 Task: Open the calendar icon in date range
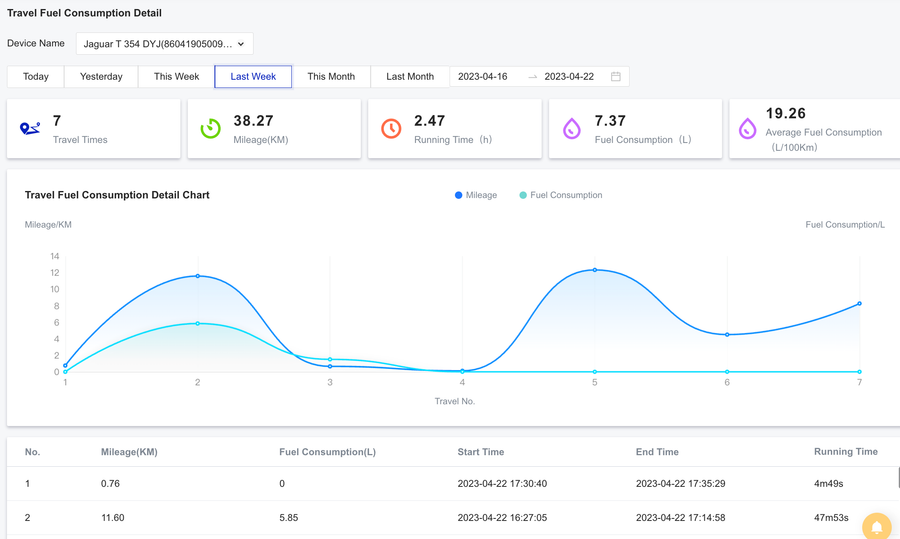pyautogui.click(x=616, y=77)
